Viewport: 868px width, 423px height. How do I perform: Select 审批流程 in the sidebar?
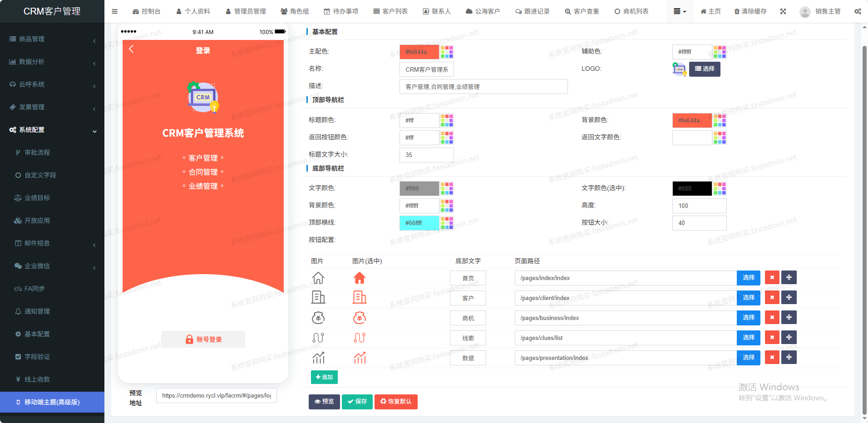37,152
